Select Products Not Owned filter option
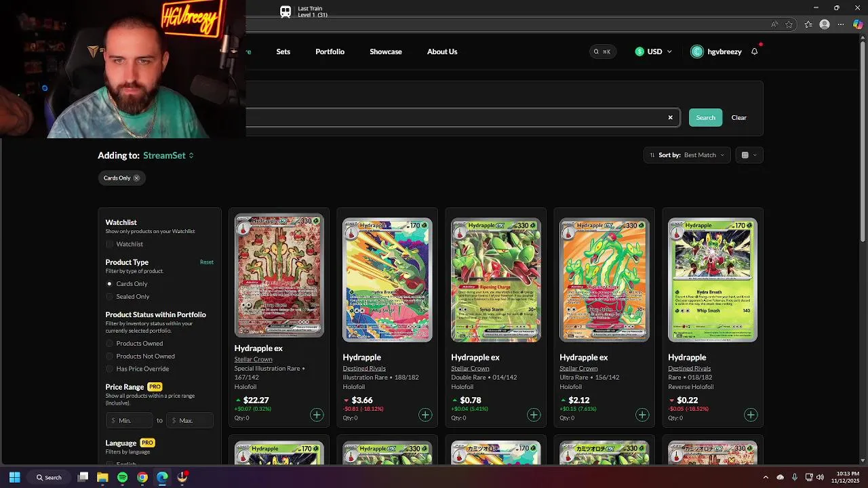This screenshot has height=488, width=868. pyautogui.click(x=109, y=357)
